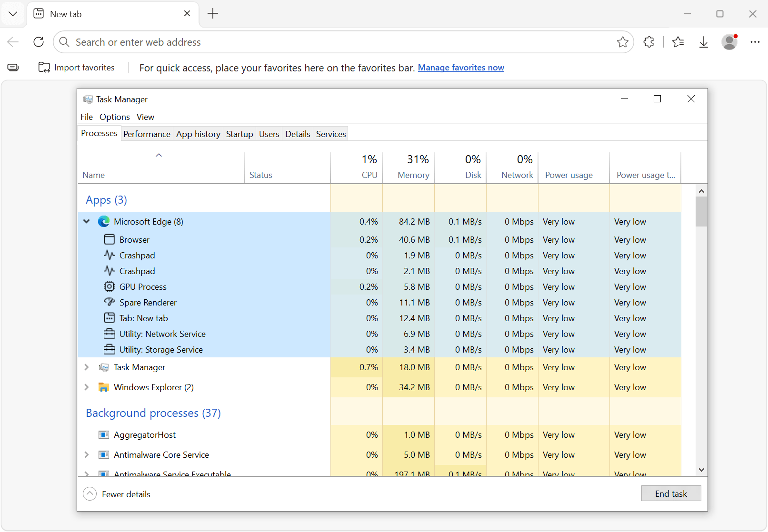Click the scroll down arrow in process list
Screen dimensions: 768x532
701,470
